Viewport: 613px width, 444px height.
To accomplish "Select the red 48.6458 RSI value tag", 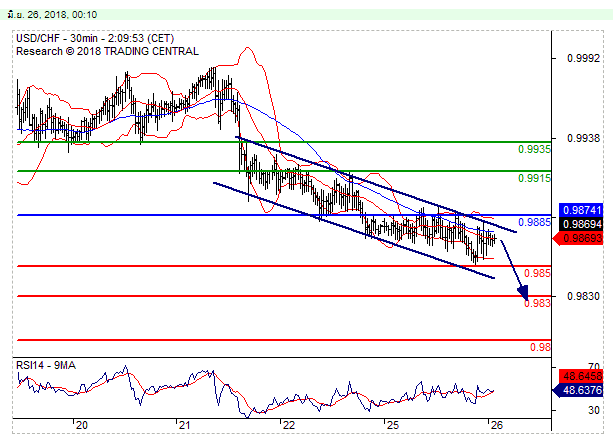I will click(x=581, y=376).
